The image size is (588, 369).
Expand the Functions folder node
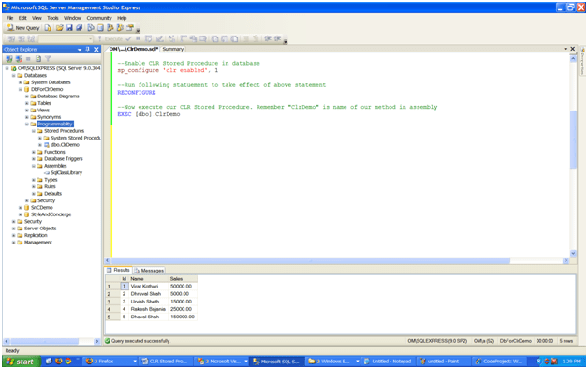[34, 152]
